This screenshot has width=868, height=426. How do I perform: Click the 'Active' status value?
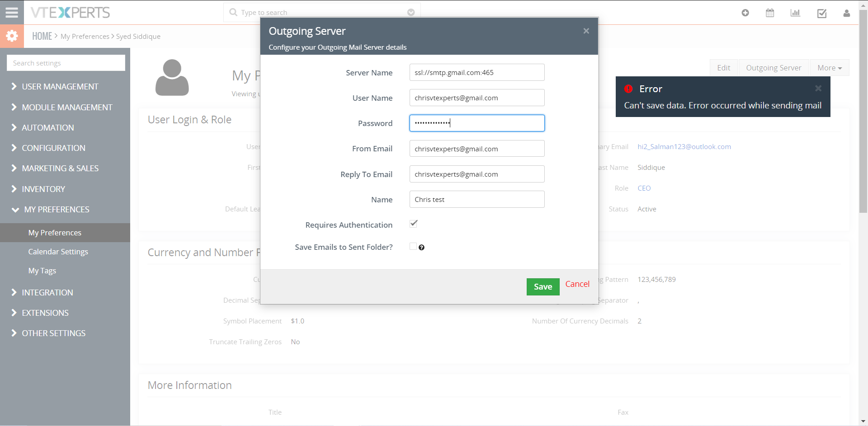(647, 209)
